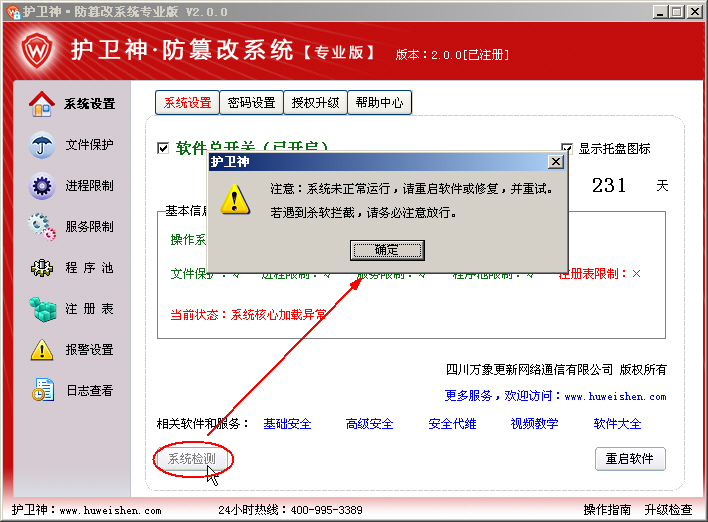Screen dimensions: 708x522
Task: Close the 护卫神 warning dialog
Action: (x=556, y=162)
